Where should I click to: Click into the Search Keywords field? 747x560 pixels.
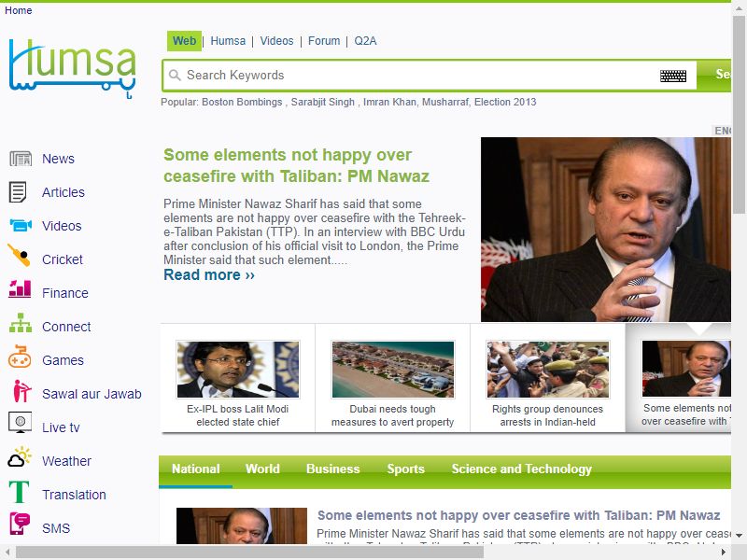coord(419,76)
